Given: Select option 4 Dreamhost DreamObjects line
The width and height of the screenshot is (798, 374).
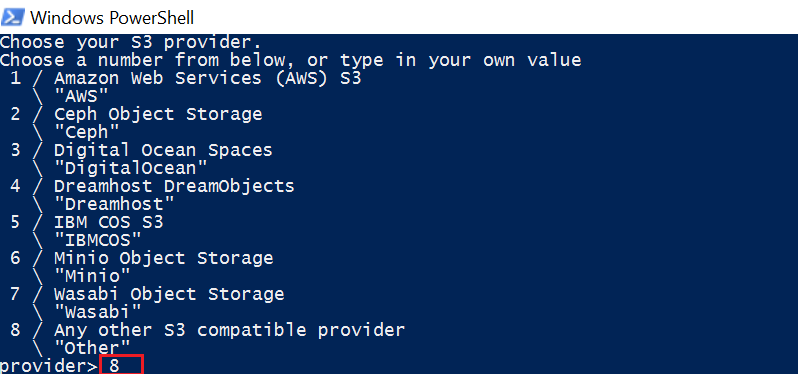Looking at the screenshot, I should (152, 186).
